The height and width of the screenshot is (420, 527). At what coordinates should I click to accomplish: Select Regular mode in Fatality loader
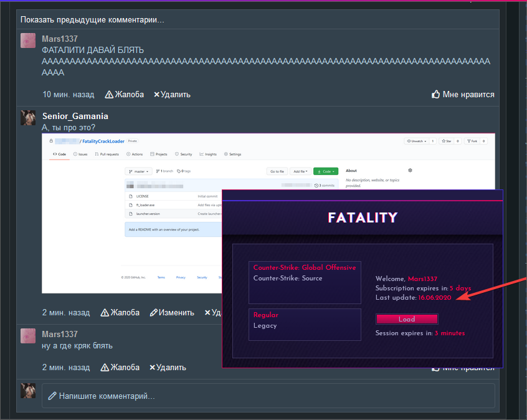266,315
